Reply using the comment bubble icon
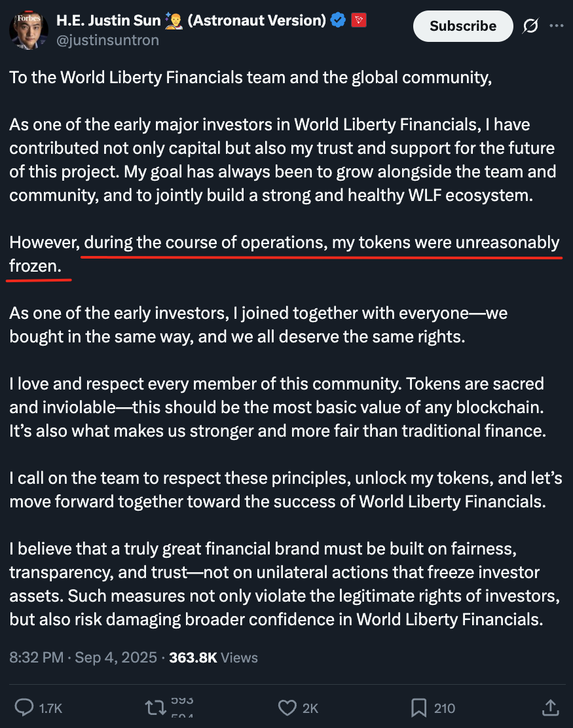Viewport: 573px width, 728px height. (x=24, y=708)
